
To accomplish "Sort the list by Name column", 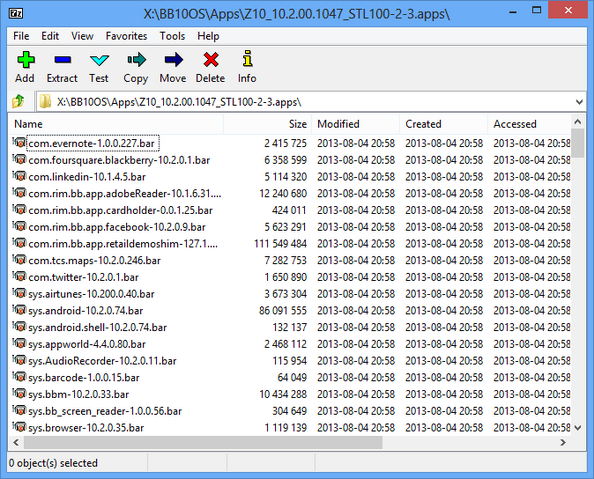I will pos(117,124).
